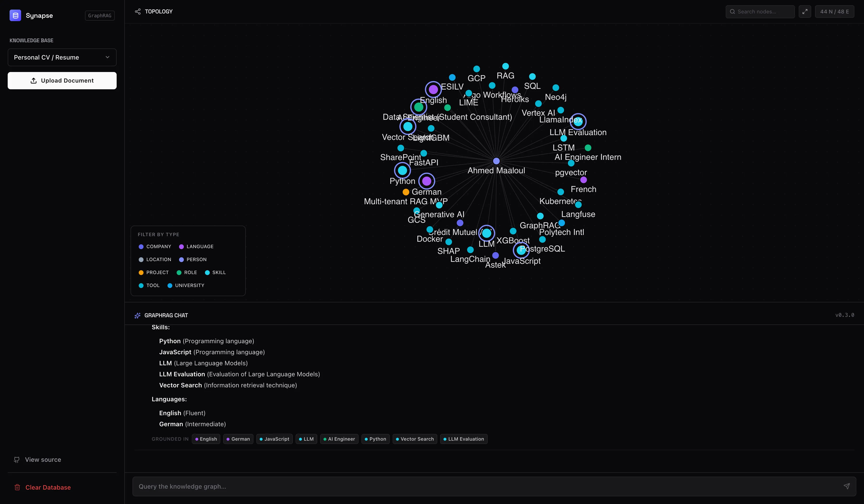The width and height of the screenshot is (864, 504).
Task: Click the JavaScript grounded-in chip
Action: (274, 439)
